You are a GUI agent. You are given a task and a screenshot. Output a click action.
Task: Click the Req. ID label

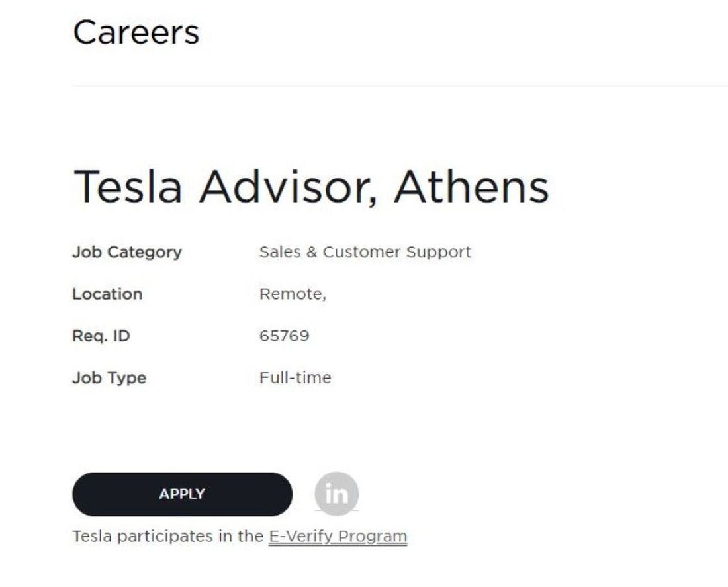(101, 336)
